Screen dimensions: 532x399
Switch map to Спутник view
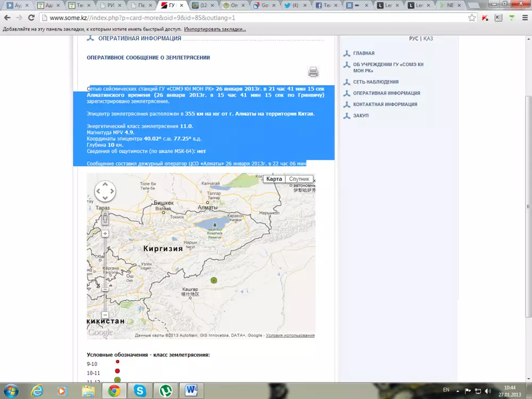pos(299,179)
